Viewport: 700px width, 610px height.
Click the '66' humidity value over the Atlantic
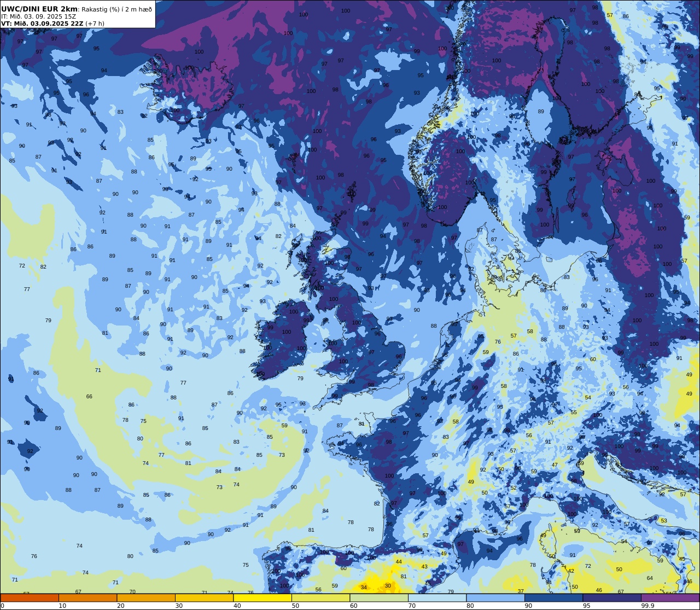[x=89, y=397]
